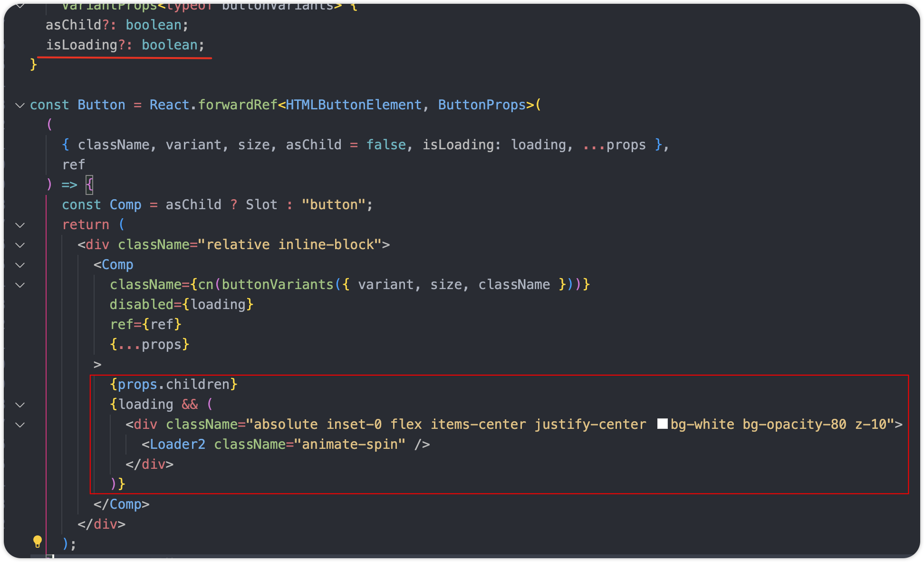Image resolution: width=924 pixels, height=562 pixels.
Task: Click the HTMLButtonElement type in forwardRef
Action: click(x=353, y=105)
